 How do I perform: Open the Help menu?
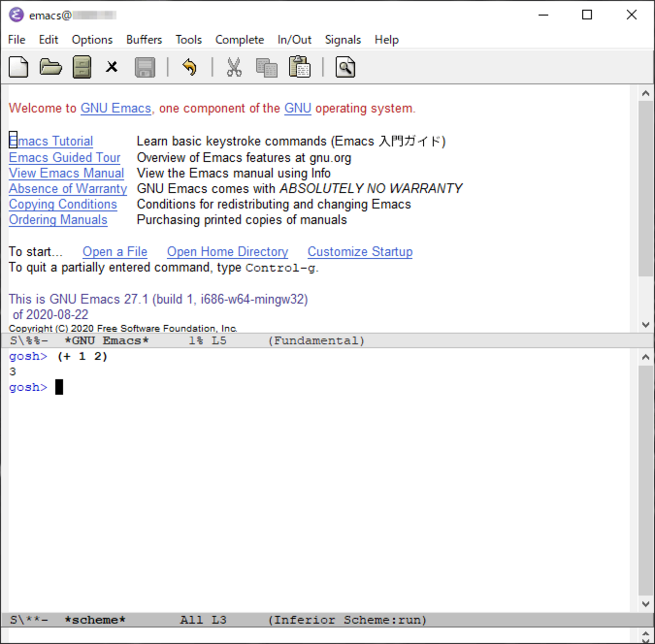coord(386,39)
